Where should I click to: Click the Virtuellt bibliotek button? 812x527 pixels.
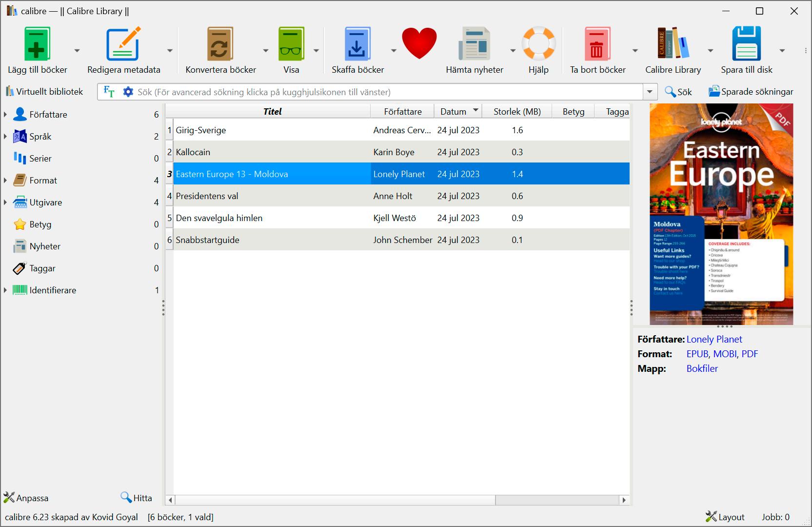point(44,92)
